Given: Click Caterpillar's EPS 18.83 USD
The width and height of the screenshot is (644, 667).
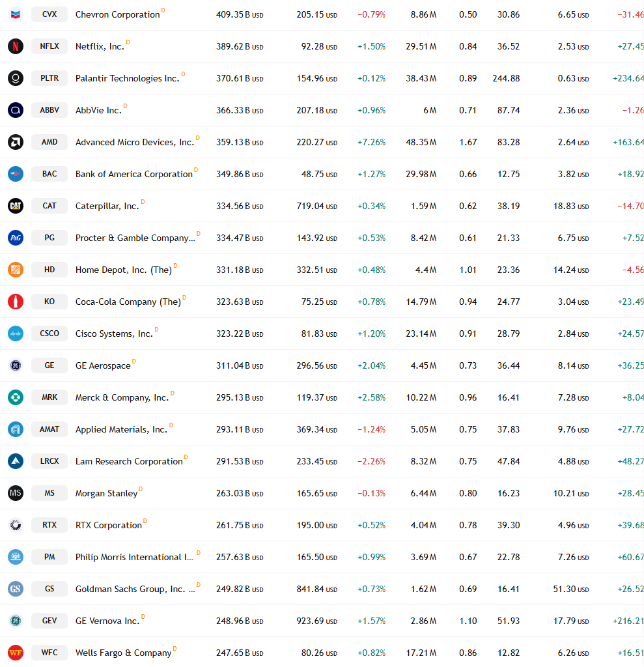Looking at the screenshot, I should pyautogui.click(x=571, y=206).
